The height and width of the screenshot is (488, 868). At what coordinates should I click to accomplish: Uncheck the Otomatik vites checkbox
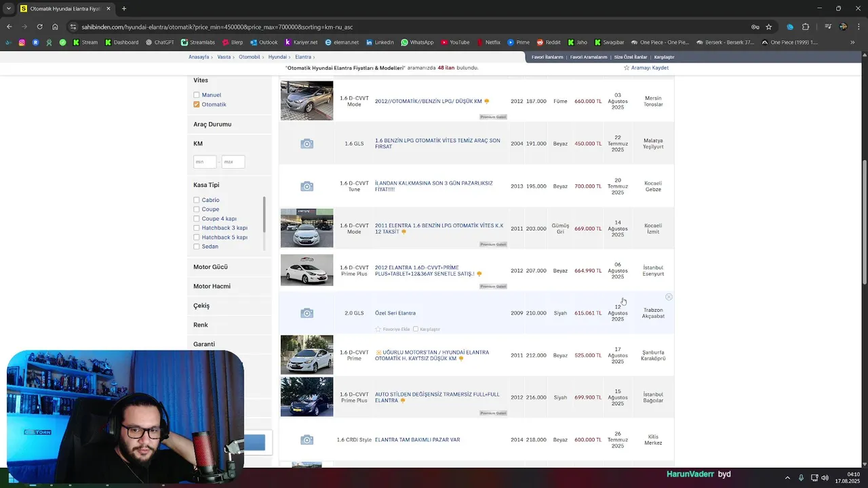pyautogui.click(x=197, y=104)
